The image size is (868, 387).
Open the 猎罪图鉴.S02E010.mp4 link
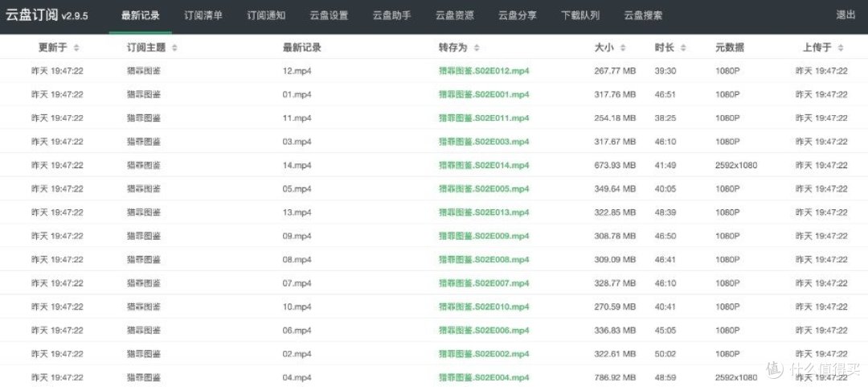(x=484, y=307)
